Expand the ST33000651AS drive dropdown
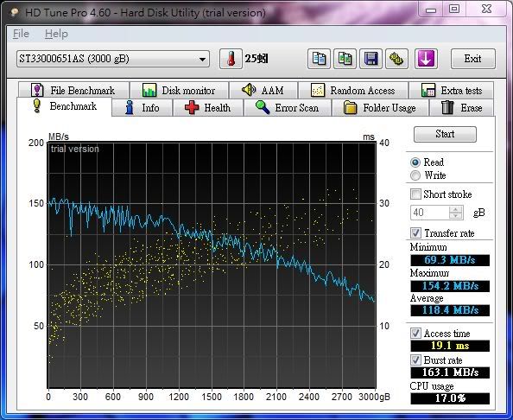Screen dimensions: 513x420 pos(113,59)
